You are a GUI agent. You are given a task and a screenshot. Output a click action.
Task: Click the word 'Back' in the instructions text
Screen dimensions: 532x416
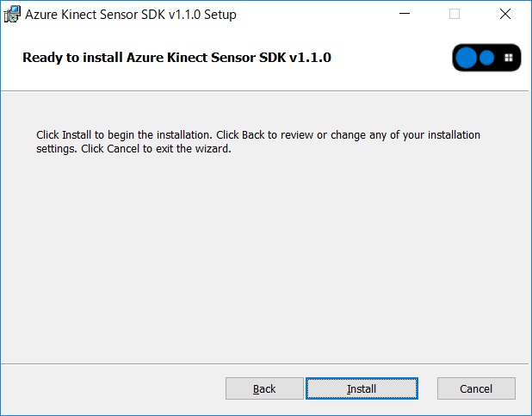(253, 135)
